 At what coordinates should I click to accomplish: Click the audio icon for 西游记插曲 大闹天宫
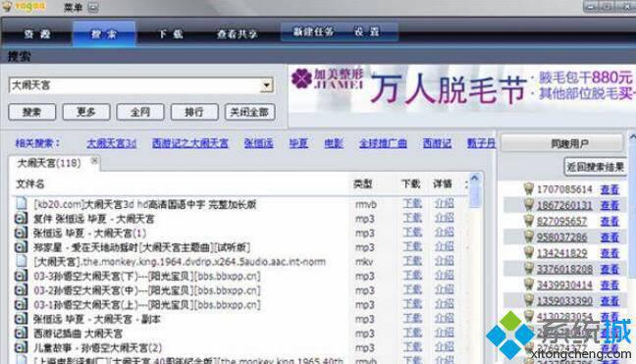(x=21, y=334)
